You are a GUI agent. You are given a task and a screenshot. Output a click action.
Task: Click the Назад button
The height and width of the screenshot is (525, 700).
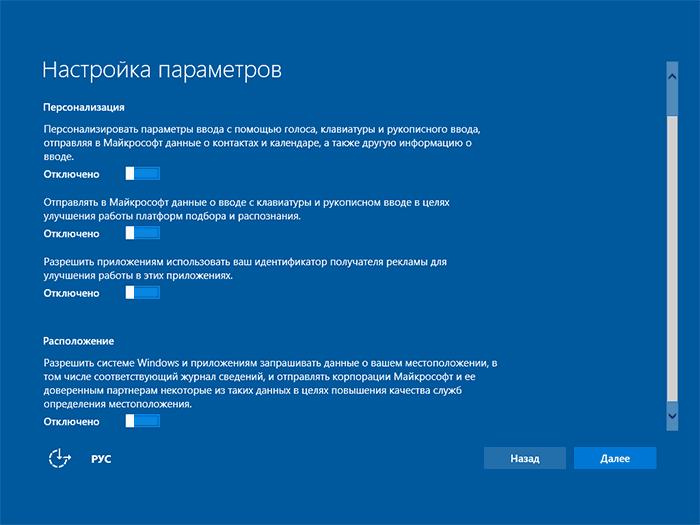pyautogui.click(x=525, y=458)
